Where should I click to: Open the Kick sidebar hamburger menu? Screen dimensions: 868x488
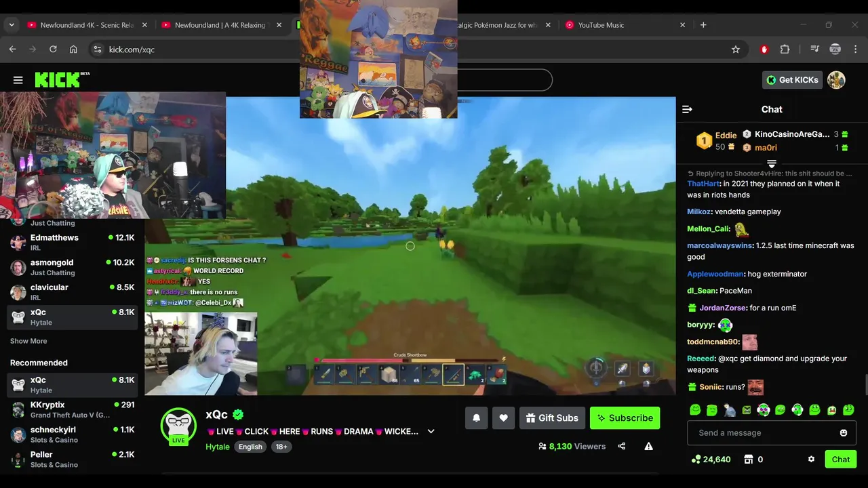pyautogui.click(x=18, y=80)
